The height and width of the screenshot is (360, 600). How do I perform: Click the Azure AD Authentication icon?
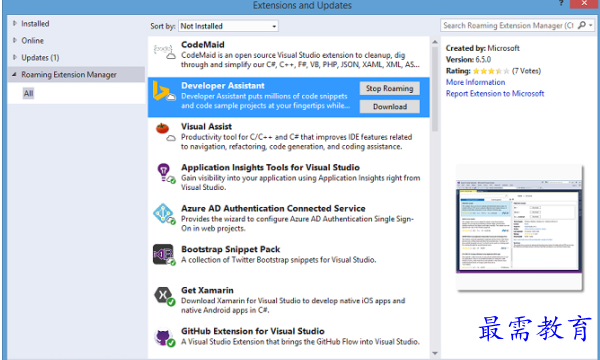pyautogui.click(x=164, y=213)
